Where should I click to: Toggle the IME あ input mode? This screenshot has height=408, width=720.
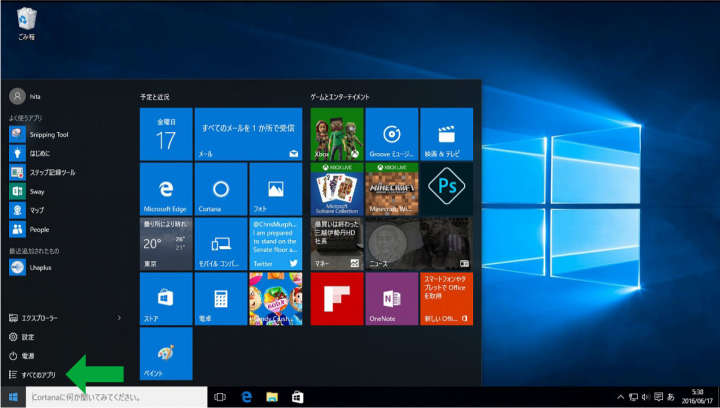click(x=670, y=397)
